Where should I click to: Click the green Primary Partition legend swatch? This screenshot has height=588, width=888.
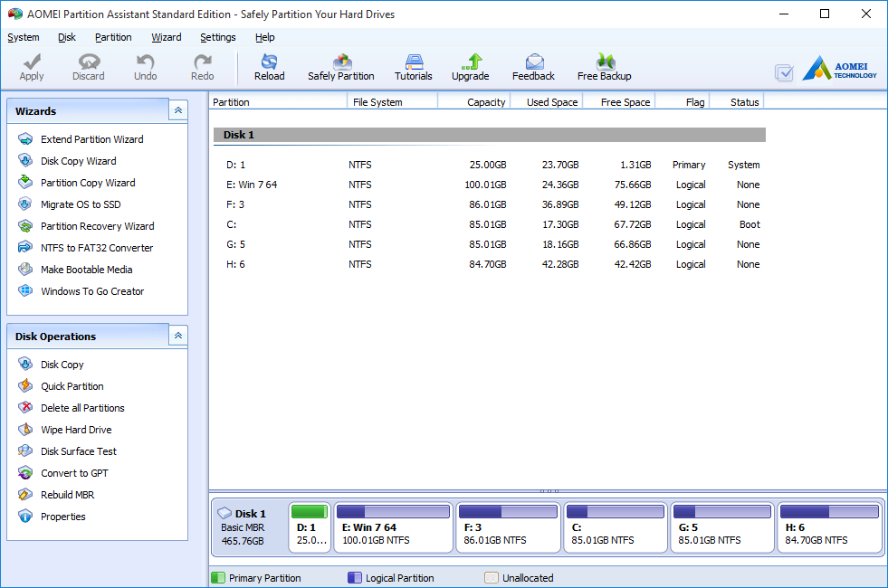coord(218,578)
